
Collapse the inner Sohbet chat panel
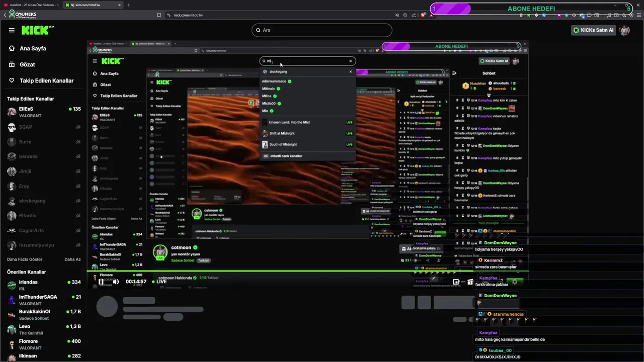(x=454, y=73)
